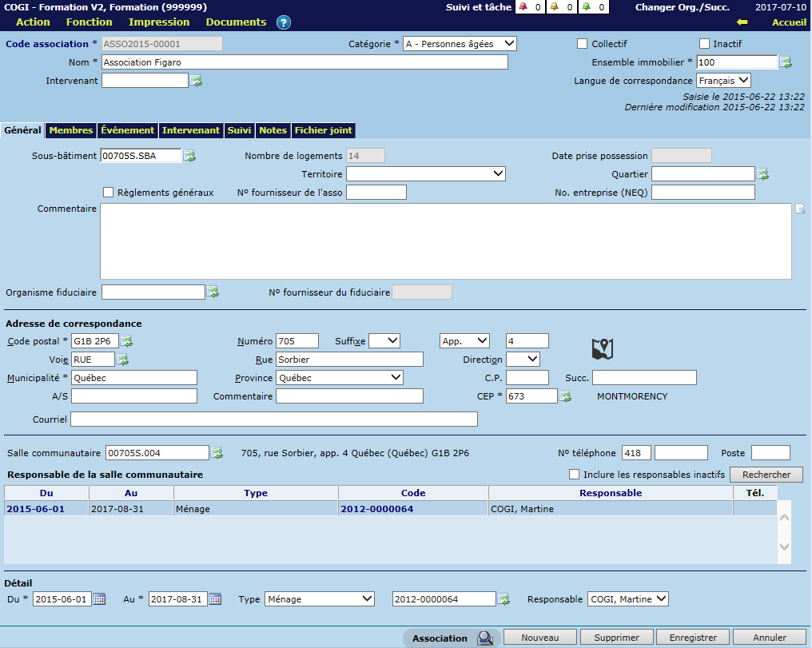812x648 pixels.
Task: Open calendar picker for Au date
Action: click(214, 599)
